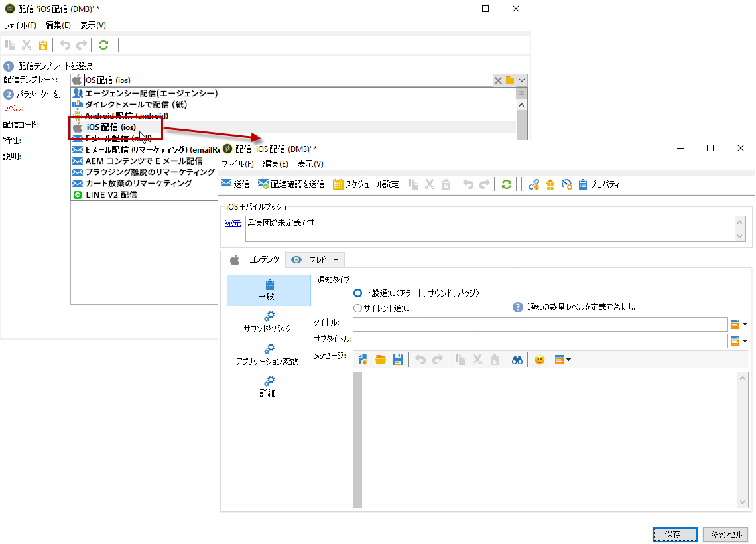Screen dimensions: 756x544
Task: Click the folder icon in delivery template field
Action: point(510,80)
